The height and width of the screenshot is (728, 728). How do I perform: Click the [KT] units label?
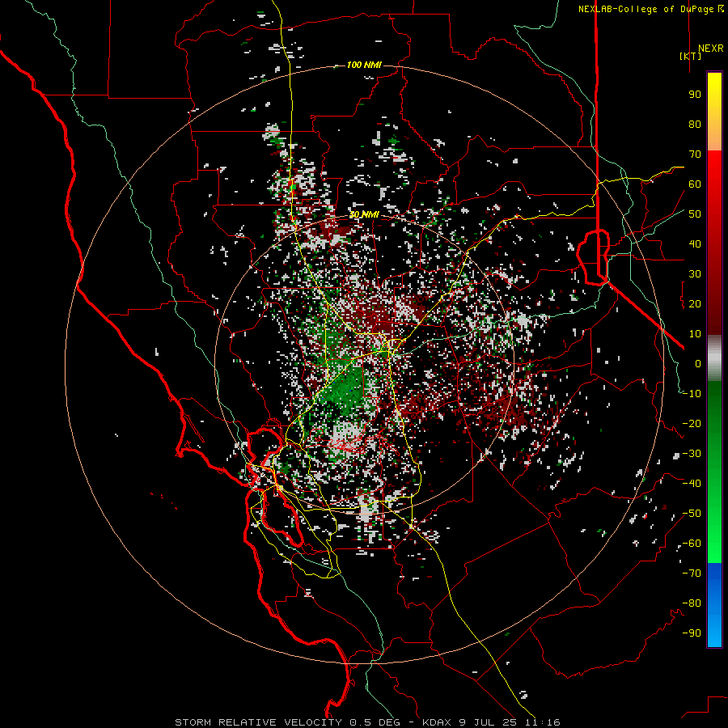691,56
